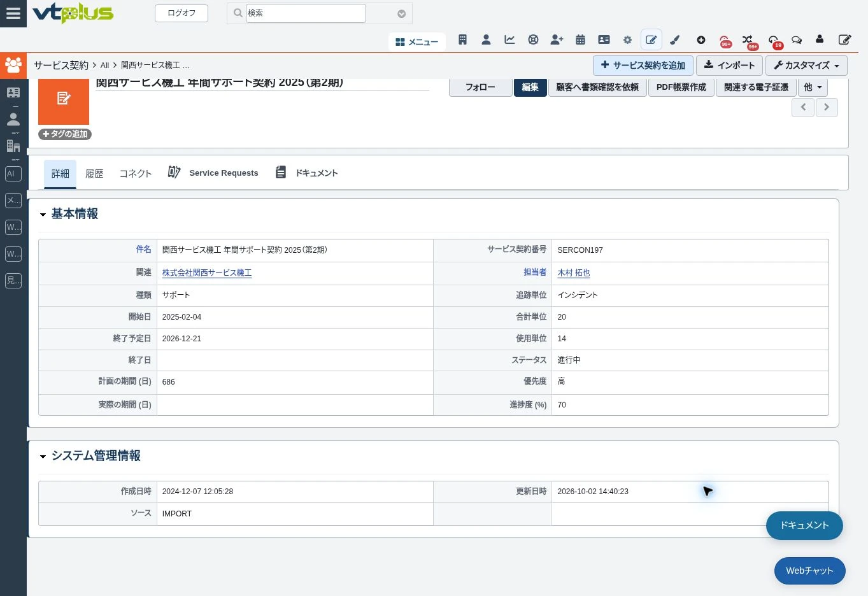Open the 株式会社関西サービス機工 link
The width and height of the screenshot is (868, 596).
pos(207,273)
